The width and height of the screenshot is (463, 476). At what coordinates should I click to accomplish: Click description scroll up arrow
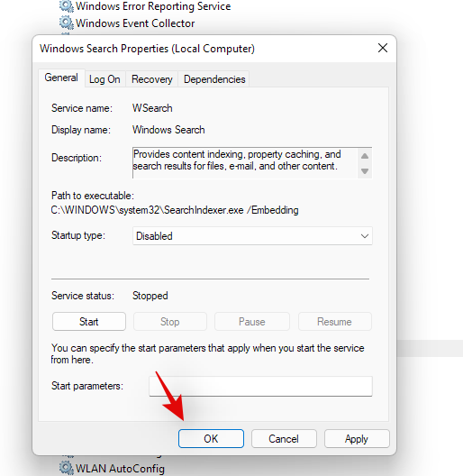(x=365, y=156)
